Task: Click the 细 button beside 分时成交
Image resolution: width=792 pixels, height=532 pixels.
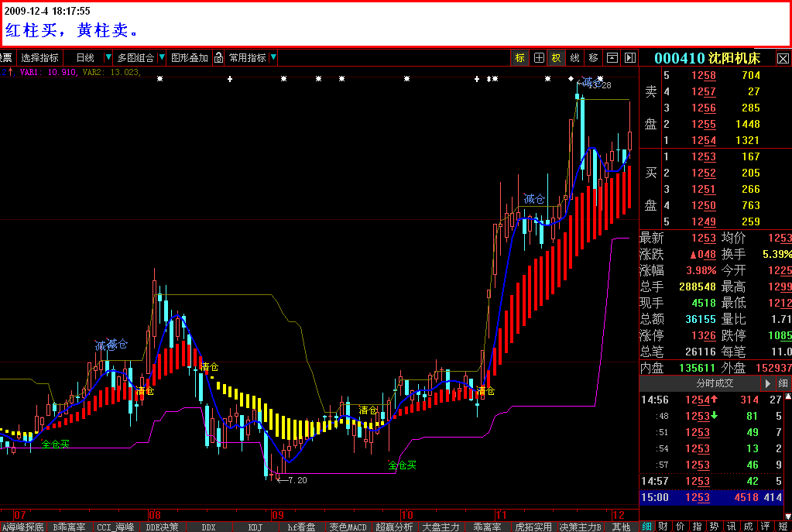Action: click(783, 383)
